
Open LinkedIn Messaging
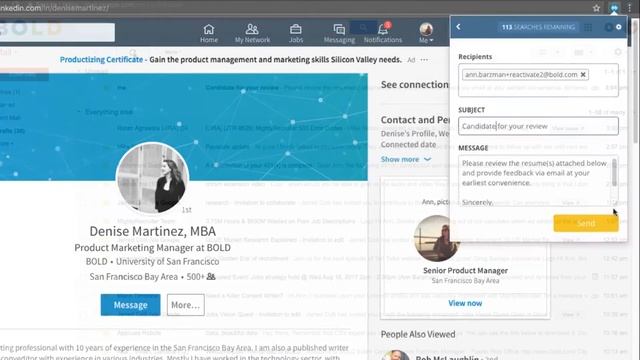[x=339, y=33]
